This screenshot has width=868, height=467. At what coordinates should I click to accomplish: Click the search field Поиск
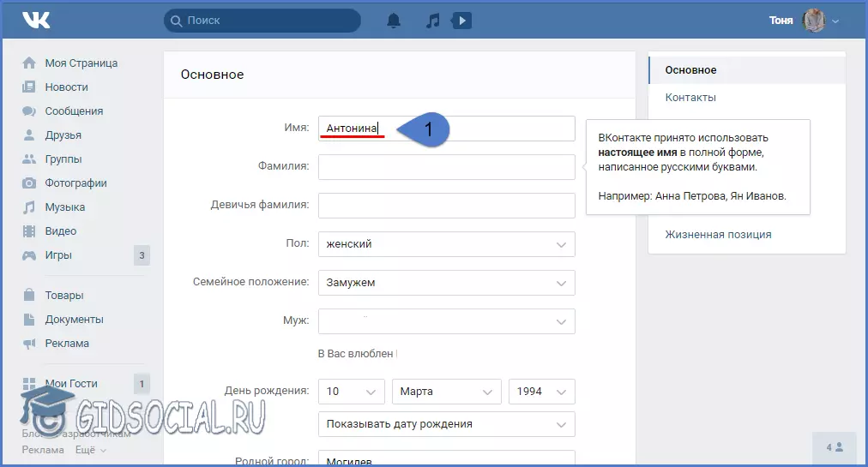click(262, 21)
